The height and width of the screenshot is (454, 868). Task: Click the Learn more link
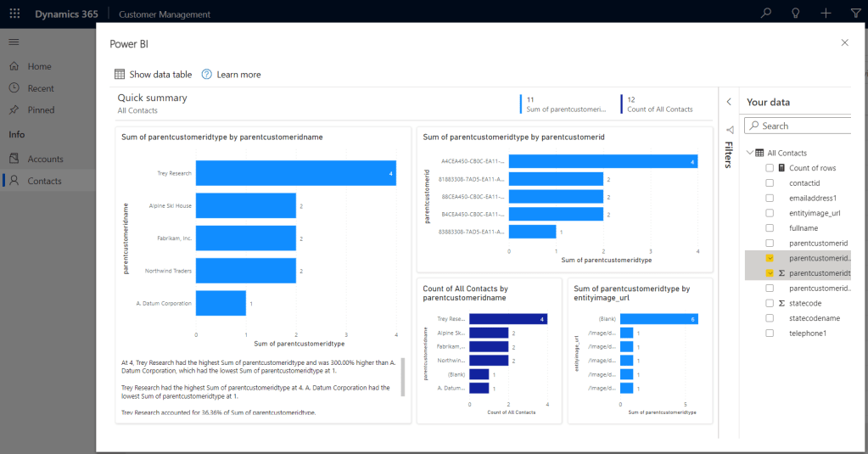(238, 75)
